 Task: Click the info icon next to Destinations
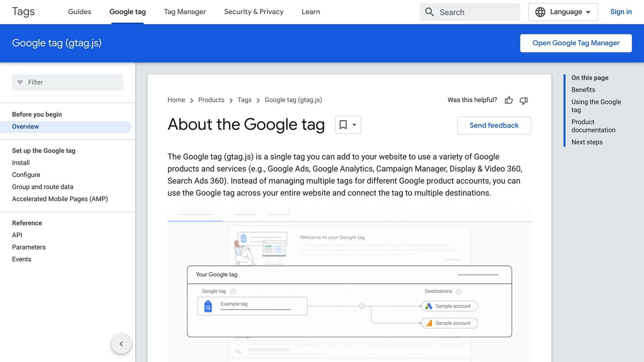(x=458, y=291)
